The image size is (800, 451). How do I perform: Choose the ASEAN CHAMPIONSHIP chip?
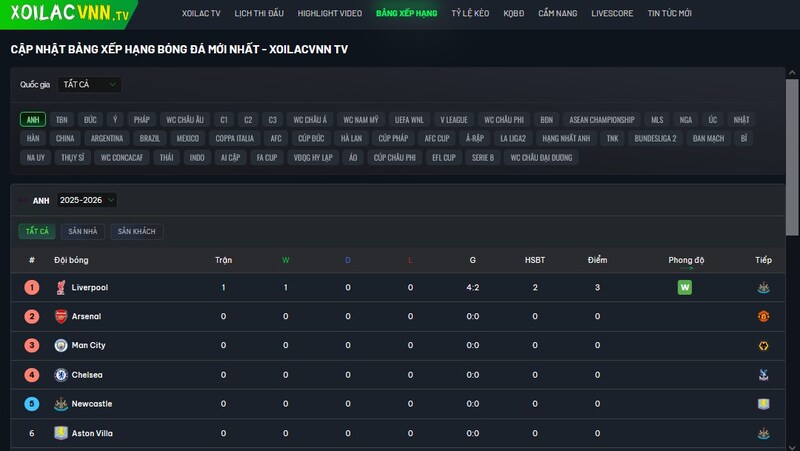click(x=602, y=119)
